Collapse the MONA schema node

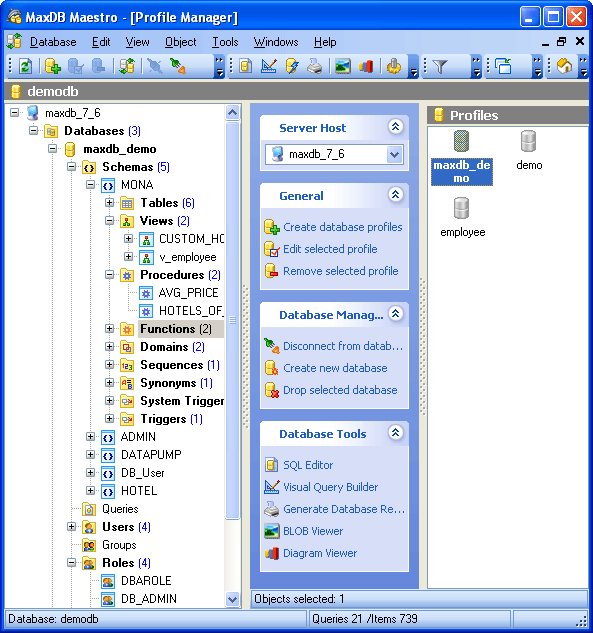(90, 184)
